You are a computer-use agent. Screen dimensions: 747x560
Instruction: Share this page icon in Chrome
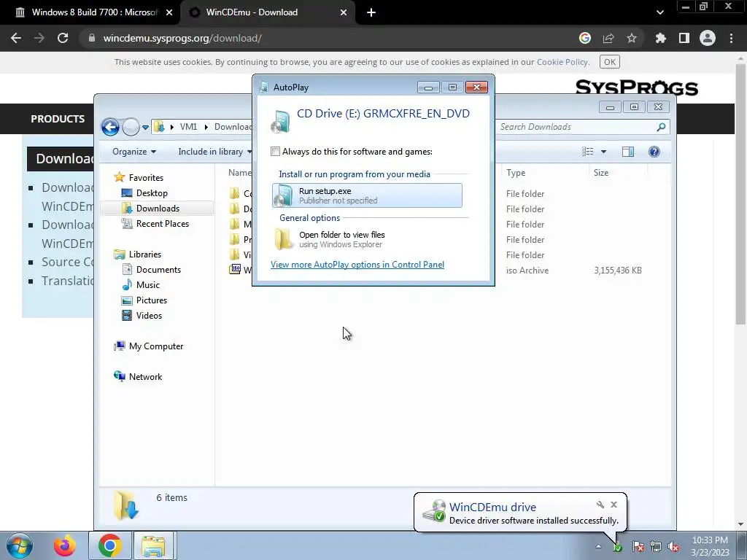(x=608, y=38)
